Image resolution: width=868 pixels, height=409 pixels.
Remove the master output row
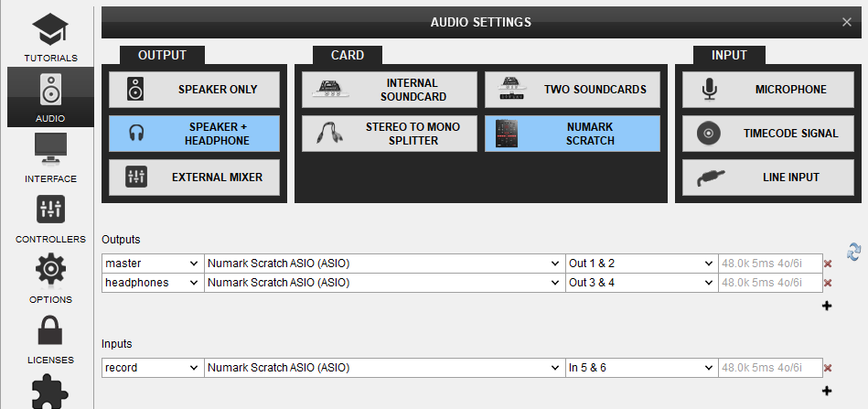pyautogui.click(x=828, y=264)
